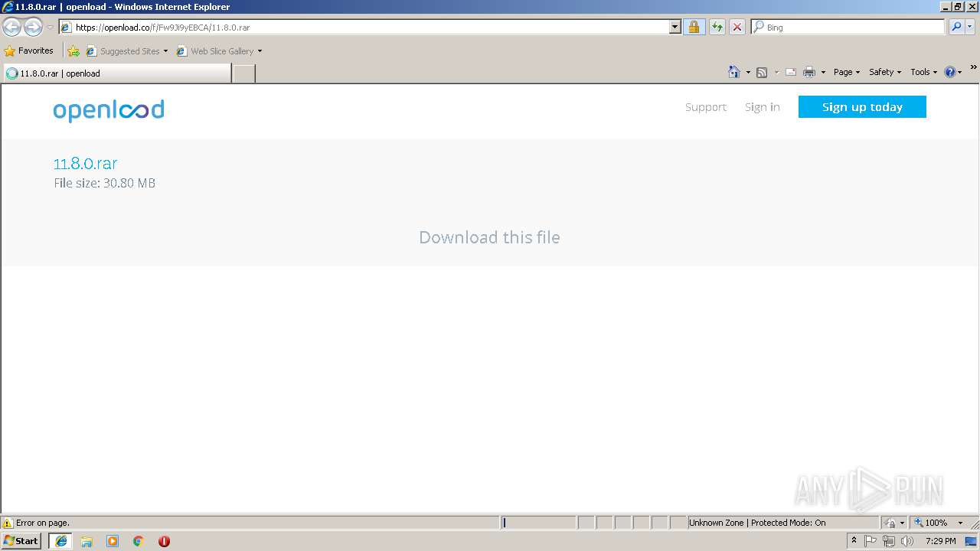Viewport: 980px width, 551px height.
Task: Open Windows Media Player taskbar icon
Action: (113, 541)
